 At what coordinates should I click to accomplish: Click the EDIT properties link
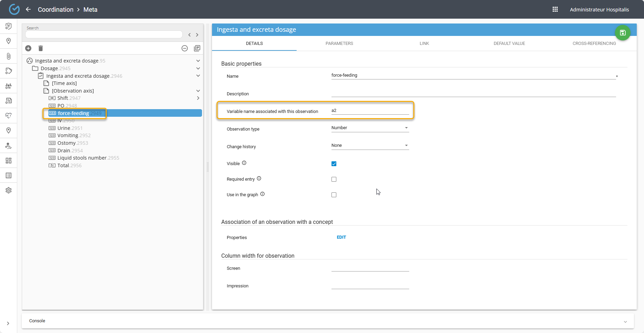pos(341,237)
